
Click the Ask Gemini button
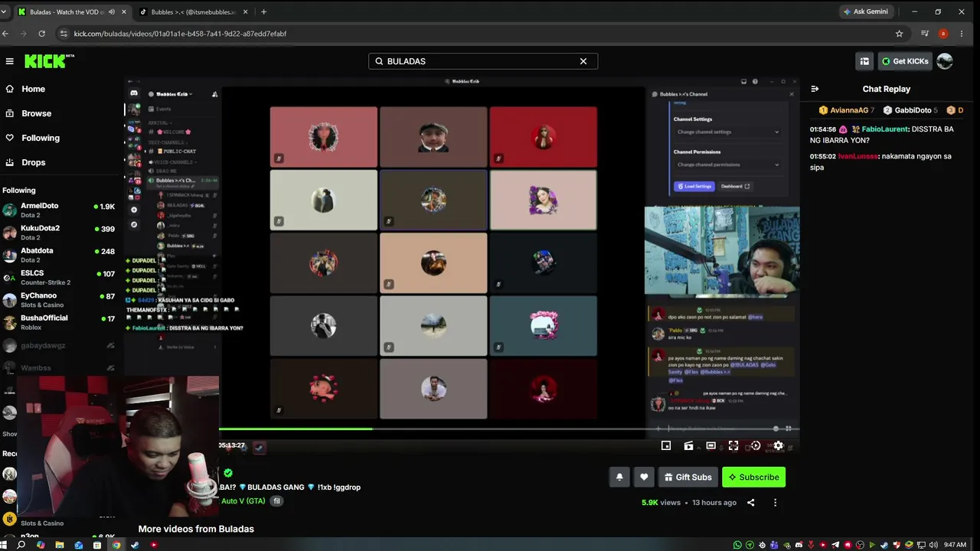(865, 12)
